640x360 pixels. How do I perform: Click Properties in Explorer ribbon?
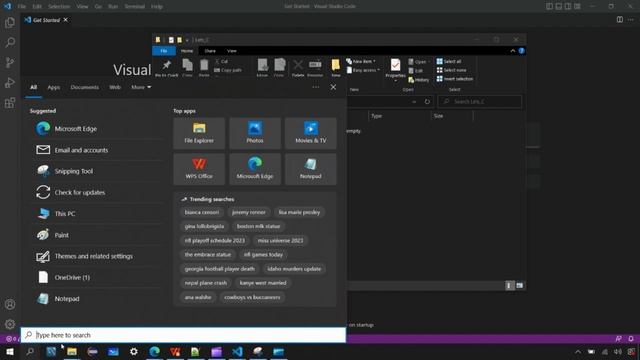coord(395,69)
